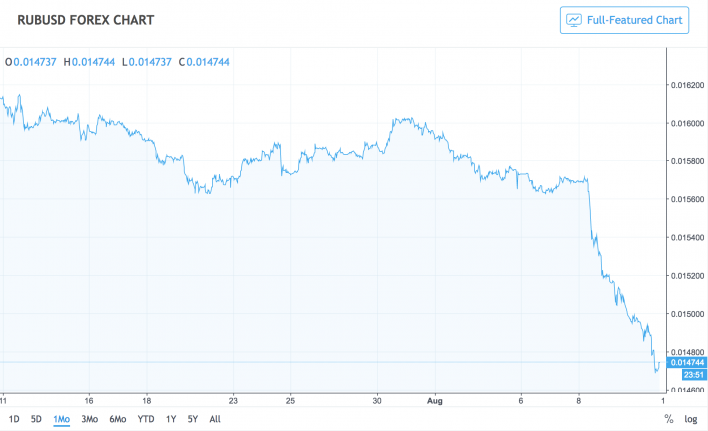Viewport: 708px width, 431px height.
Task: Choose the 1Mo time range
Action: tap(62, 419)
